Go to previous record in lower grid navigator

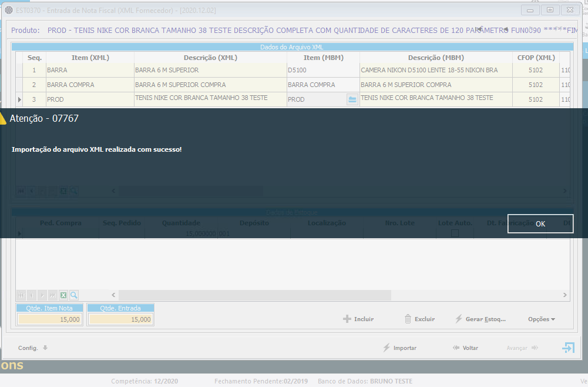pos(32,295)
